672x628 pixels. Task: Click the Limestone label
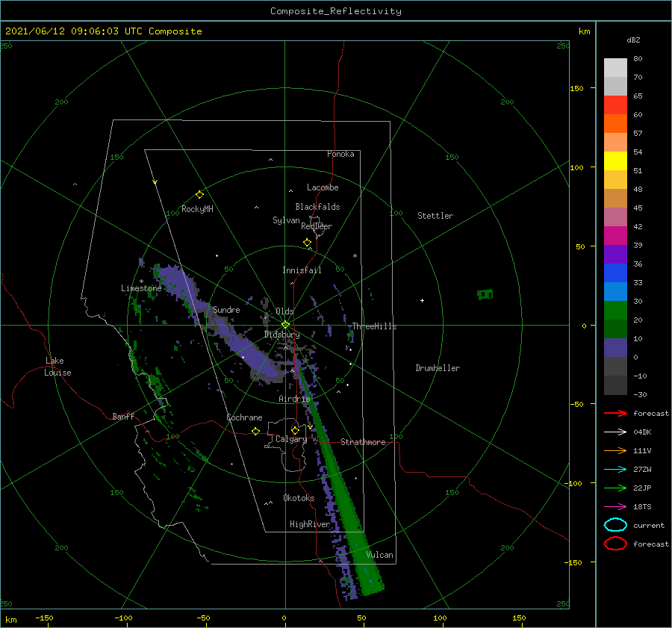pyautogui.click(x=141, y=288)
